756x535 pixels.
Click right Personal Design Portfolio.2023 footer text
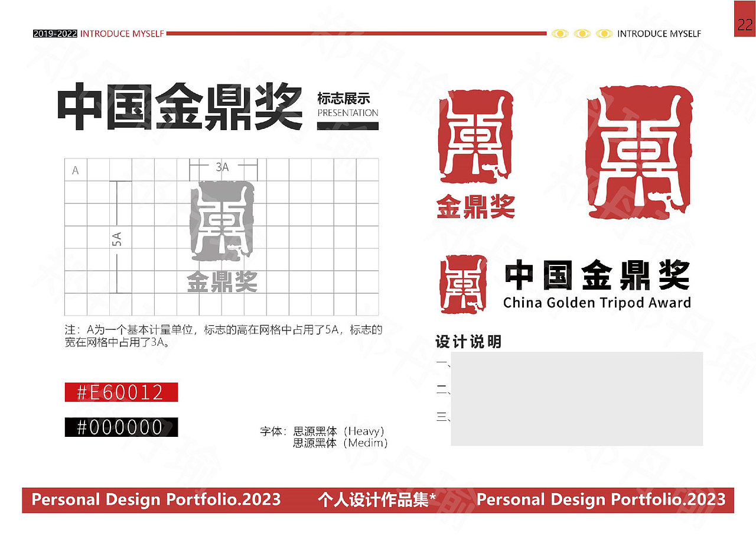601,500
